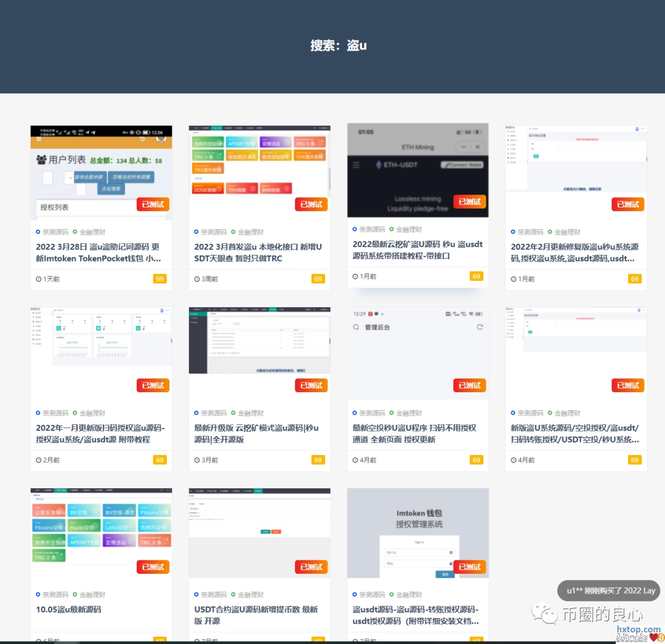665x644 pixels.
Task: Click the 99 price badge on the first card
Action: pos(159,279)
